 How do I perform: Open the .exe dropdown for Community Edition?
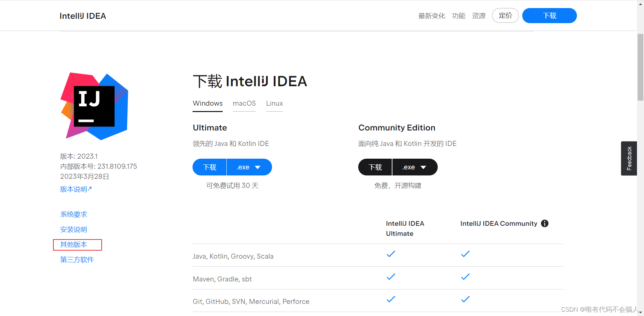(x=415, y=167)
